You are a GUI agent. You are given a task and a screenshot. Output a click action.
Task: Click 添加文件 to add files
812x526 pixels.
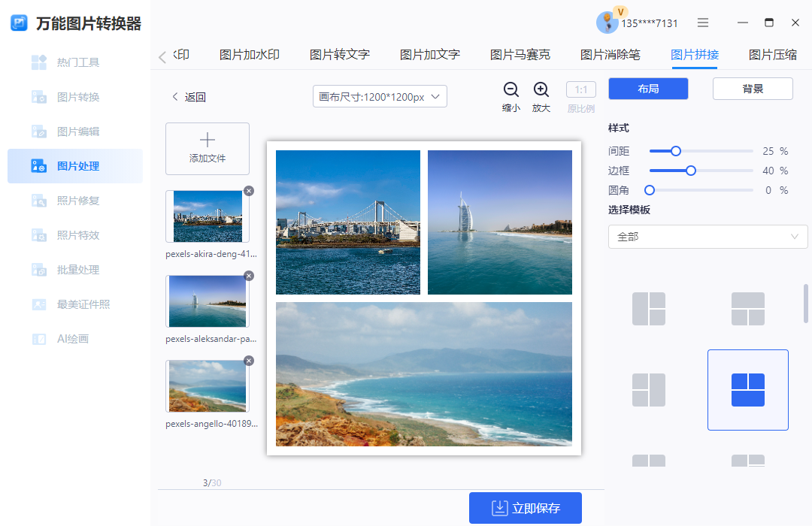[207, 148]
